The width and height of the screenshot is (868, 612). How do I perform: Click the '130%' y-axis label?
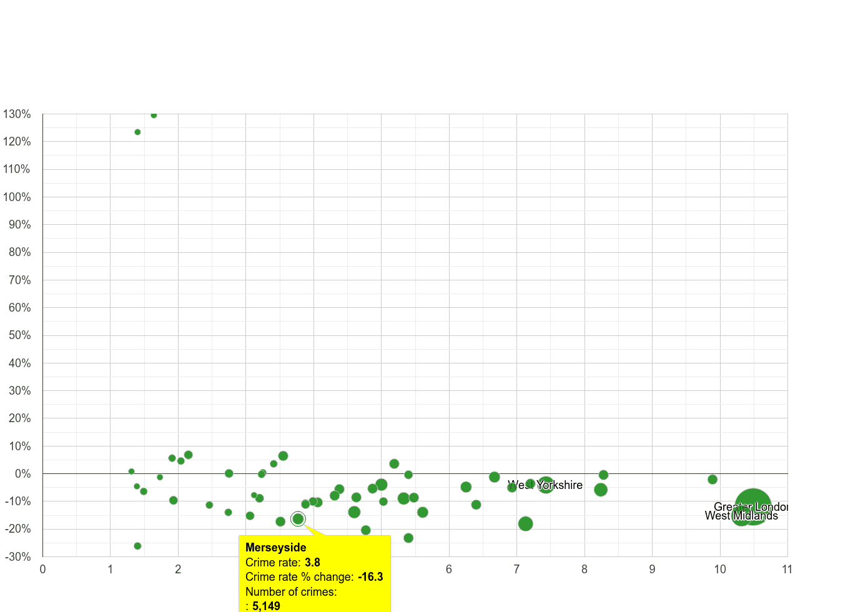click(x=17, y=114)
